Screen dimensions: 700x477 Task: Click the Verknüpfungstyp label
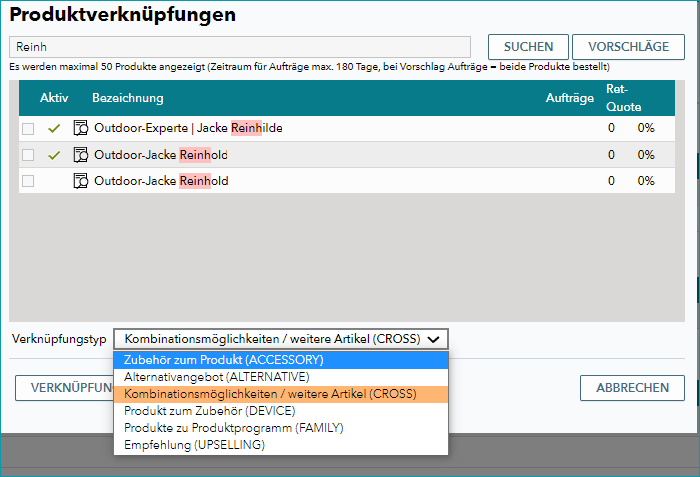[x=59, y=339]
